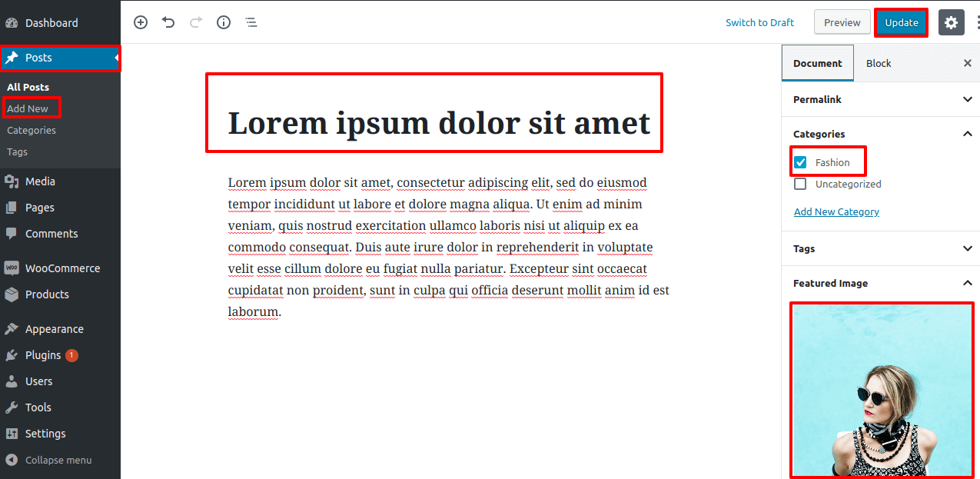Open the block navigation outline icon
The height and width of the screenshot is (479, 980).
(x=251, y=22)
